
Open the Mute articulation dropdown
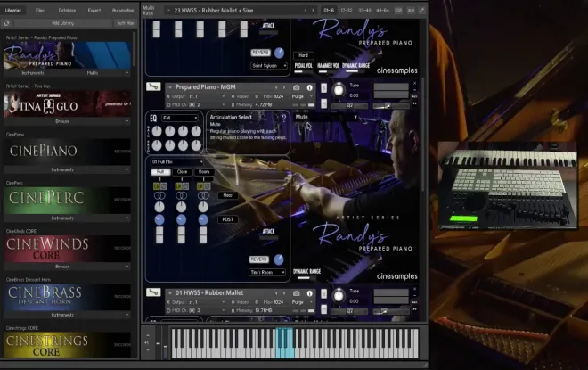click(x=326, y=117)
